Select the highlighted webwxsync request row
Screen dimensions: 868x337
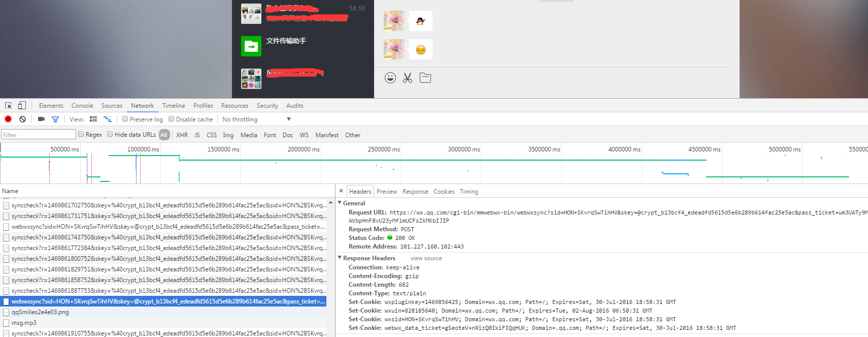click(163, 301)
